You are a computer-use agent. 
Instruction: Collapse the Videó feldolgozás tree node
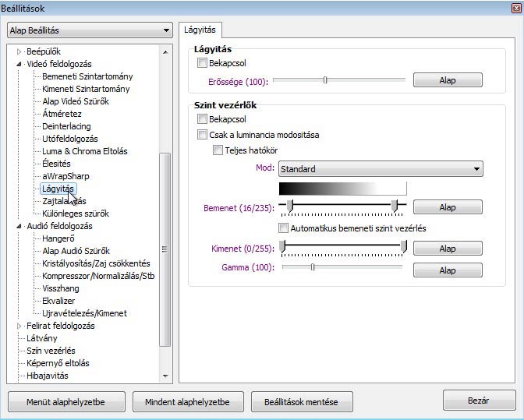click(19, 64)
